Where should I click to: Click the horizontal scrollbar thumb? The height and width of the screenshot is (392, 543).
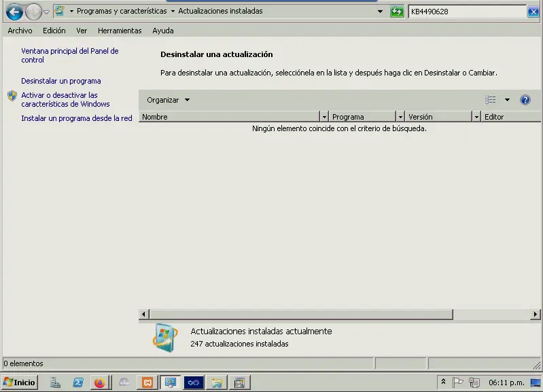301,315
